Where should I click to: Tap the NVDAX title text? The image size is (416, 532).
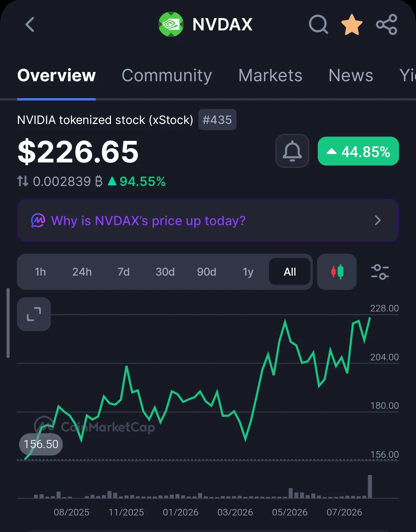click(222, 25)
